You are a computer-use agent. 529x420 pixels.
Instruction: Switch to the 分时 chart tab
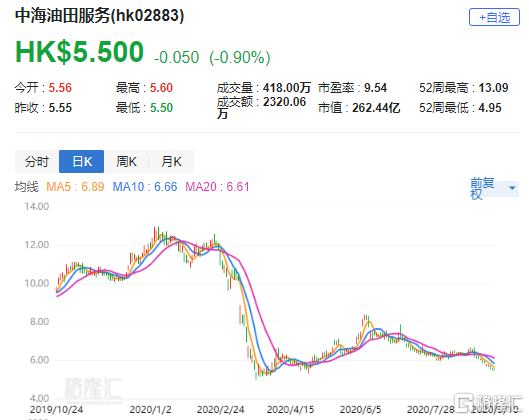click(37, 162)
